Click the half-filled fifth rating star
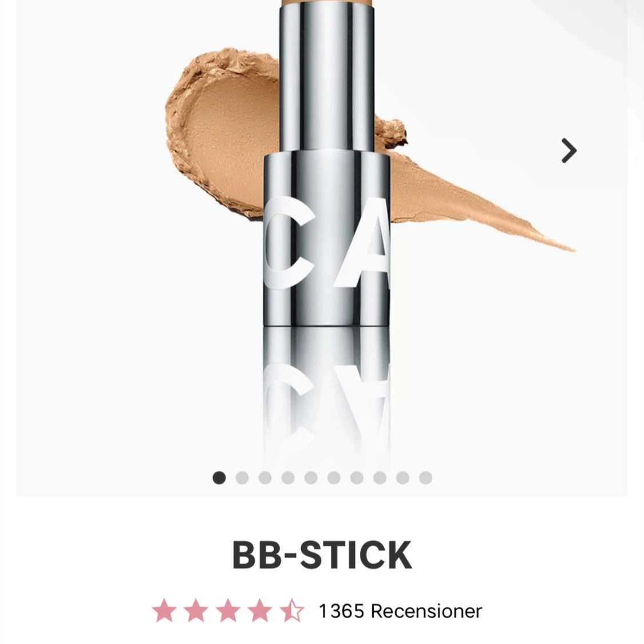The height and width of the screenshot is (644, 644). coord(291,610)
